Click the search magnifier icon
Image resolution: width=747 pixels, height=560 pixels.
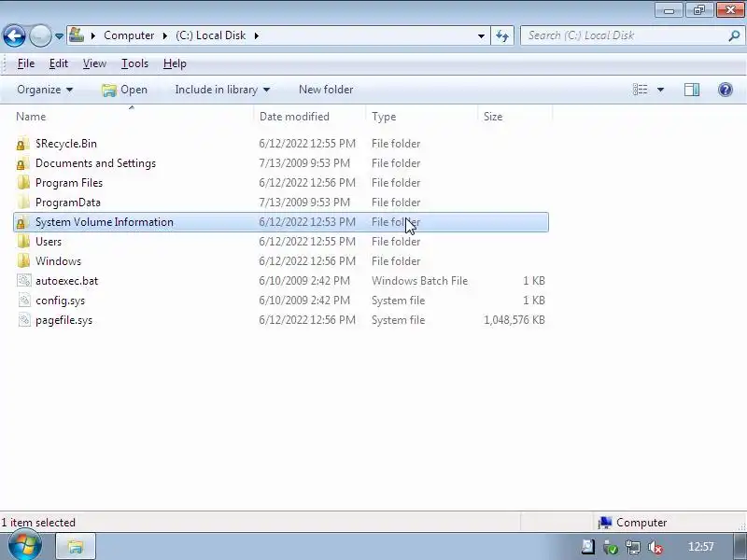coord(734,35)
